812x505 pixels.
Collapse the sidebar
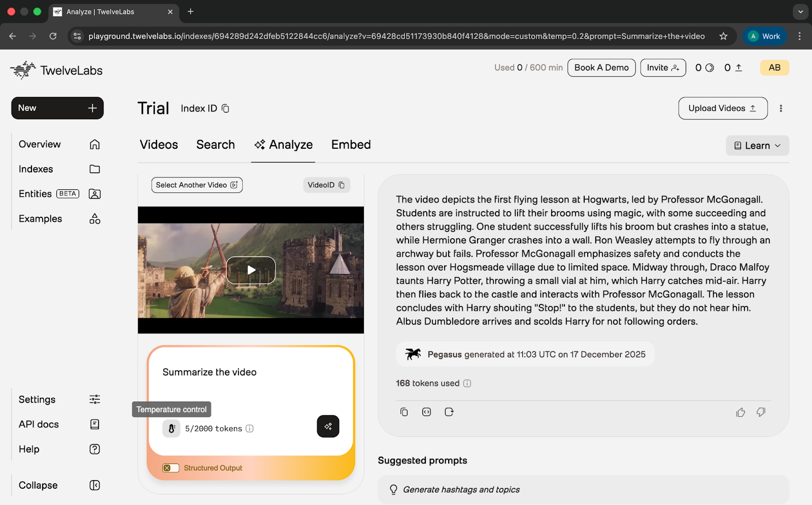pos(59,485)
